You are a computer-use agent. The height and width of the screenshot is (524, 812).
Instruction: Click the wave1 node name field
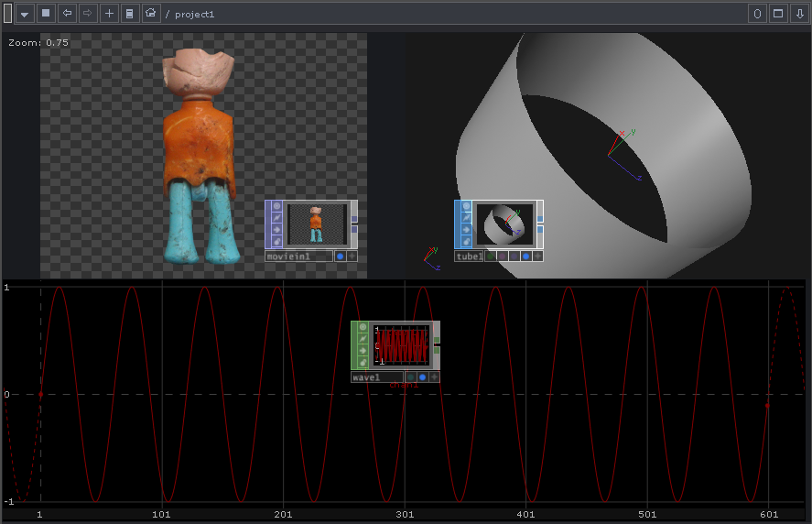[377, 377]
